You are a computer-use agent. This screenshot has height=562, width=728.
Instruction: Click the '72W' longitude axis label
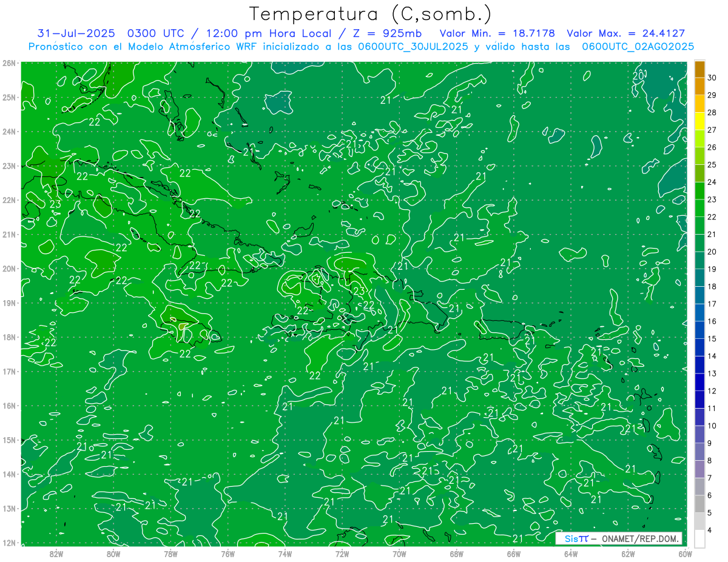point(342,553)
